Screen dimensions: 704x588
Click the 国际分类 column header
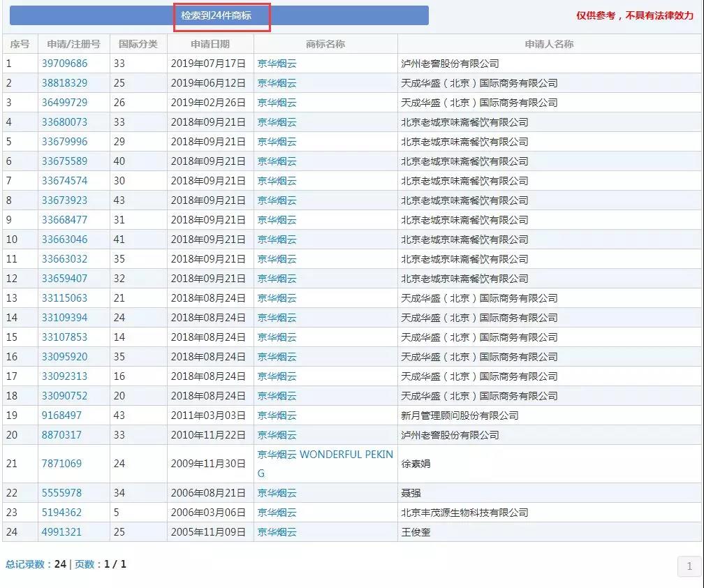pyautogui.click(x=138, y=43)
